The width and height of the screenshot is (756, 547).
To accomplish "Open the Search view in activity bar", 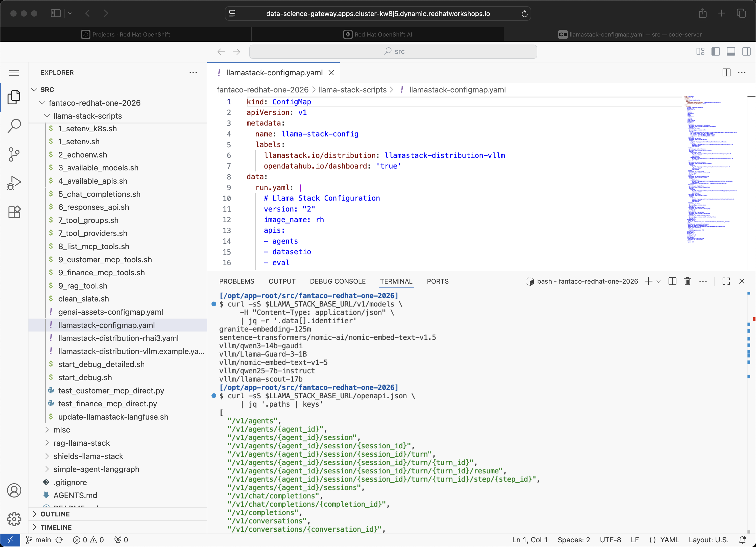I will [x=14, y=126].
